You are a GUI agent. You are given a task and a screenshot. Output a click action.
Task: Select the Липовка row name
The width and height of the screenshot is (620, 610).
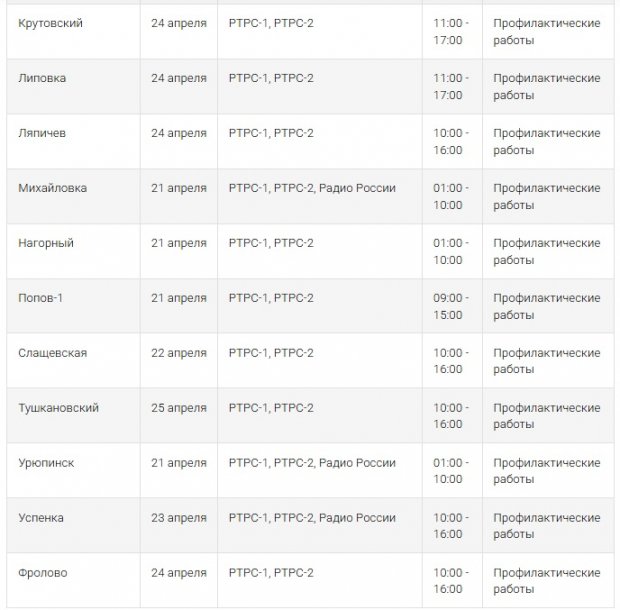[42, 78]
